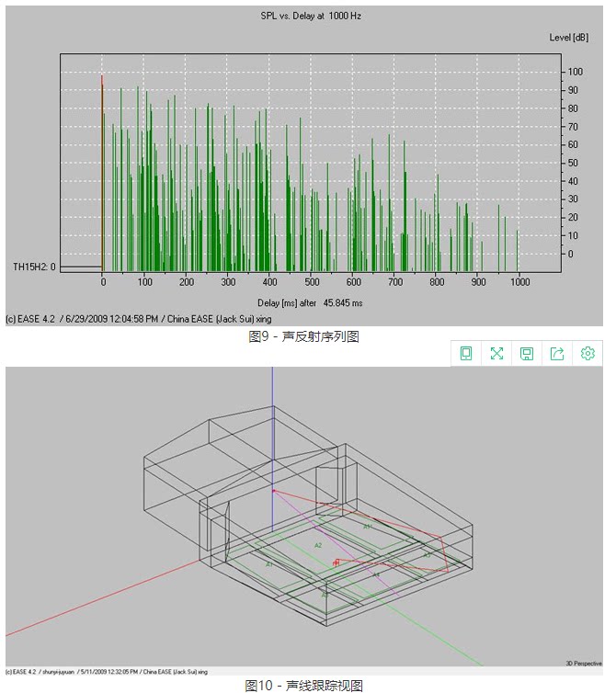Click the delay axis value 300

coord(228,282)
